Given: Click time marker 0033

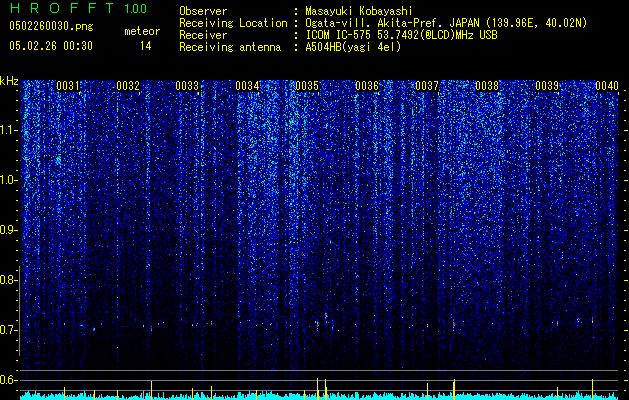Looking at the screenshot, I should point(187,86).
